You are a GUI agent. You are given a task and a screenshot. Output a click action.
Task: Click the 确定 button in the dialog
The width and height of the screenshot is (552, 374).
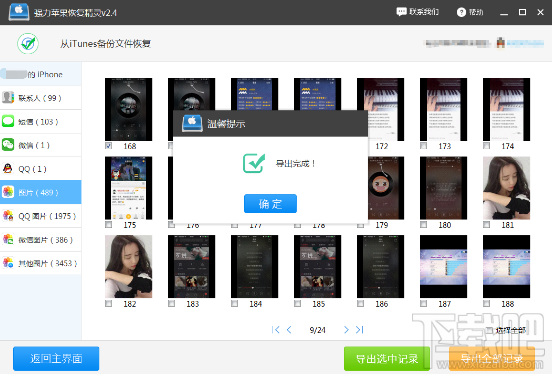pos(270,204)
